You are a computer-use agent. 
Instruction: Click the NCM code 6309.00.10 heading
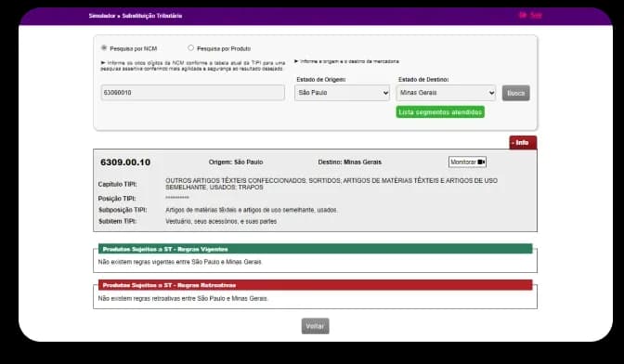(x=125, y=162)
